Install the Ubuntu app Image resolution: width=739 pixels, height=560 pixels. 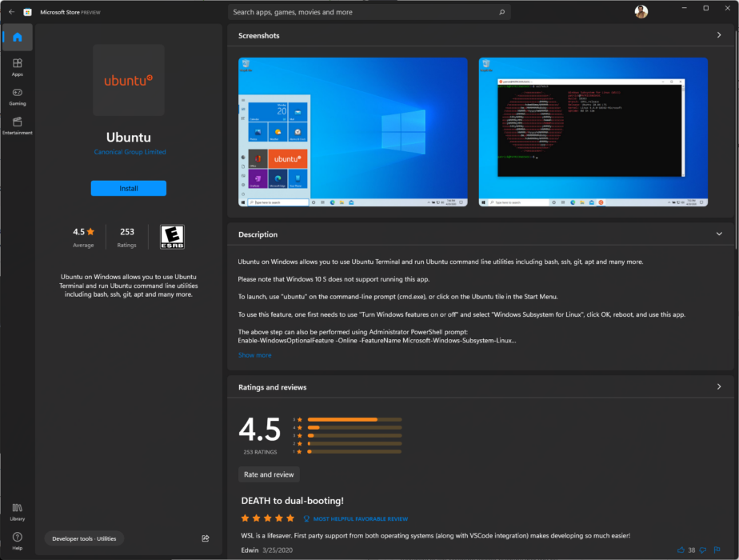(x=129, y=188)
